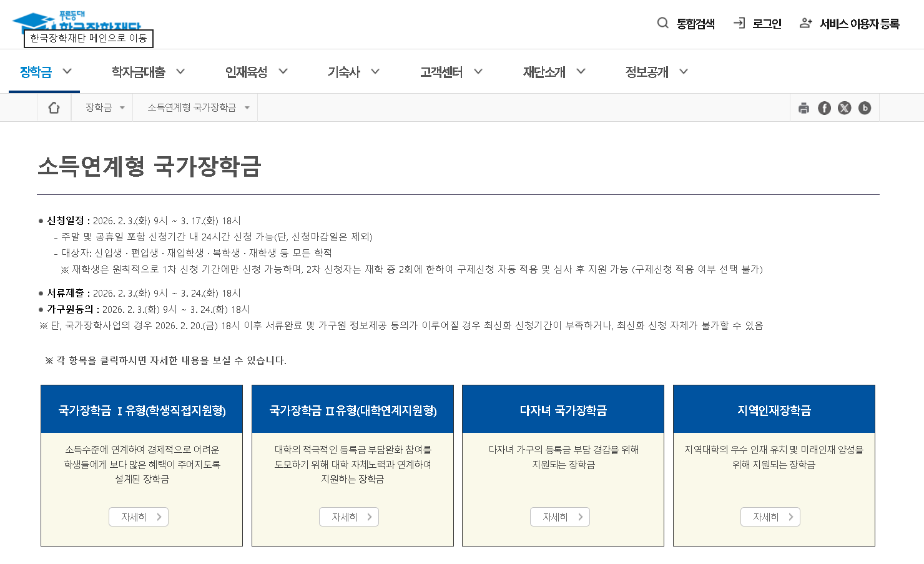Open the print icon for this page

[x=804, y=107]
